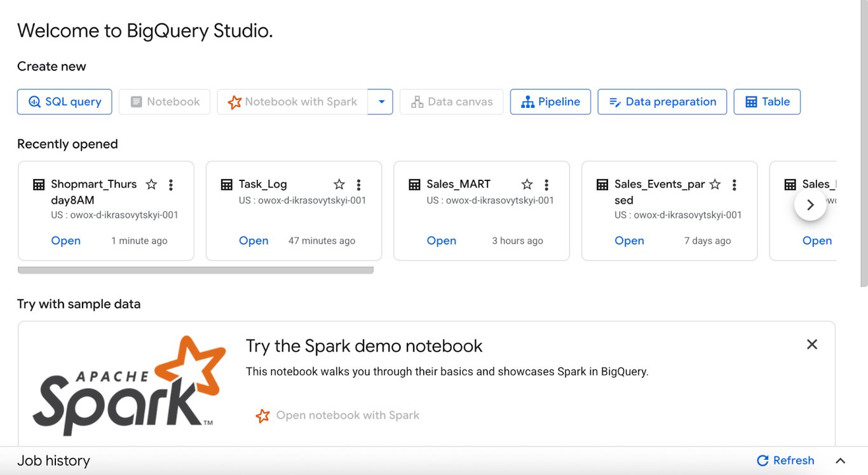Create a new Pipeline
Viewport: 868px width, 475px height.
coord(550,102)
